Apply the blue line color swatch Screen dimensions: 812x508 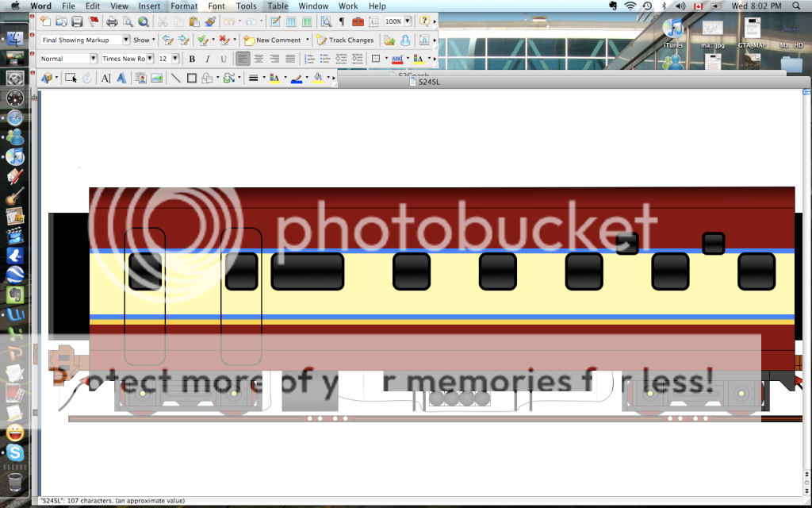coord(297,79)
